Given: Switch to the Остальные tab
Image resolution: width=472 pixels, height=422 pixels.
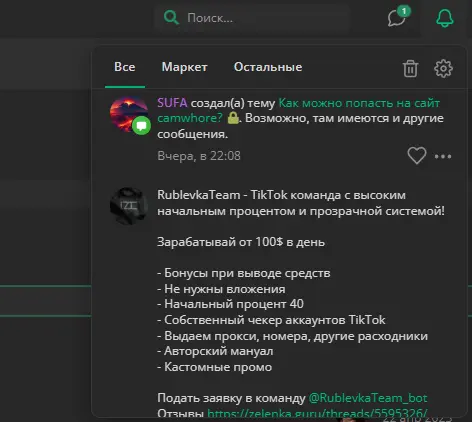Looking at the screenshot, I should (268, 67).
